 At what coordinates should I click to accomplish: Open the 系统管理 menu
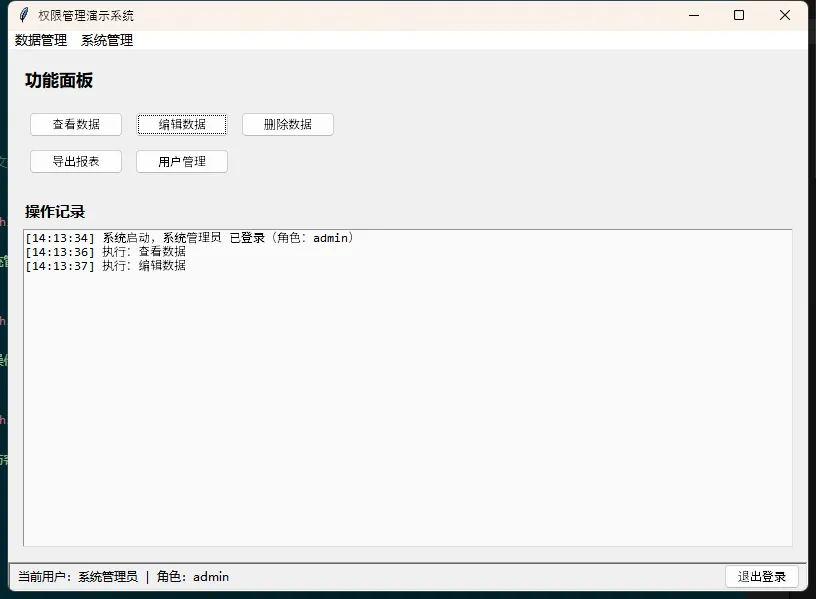(x=107, y=41)
